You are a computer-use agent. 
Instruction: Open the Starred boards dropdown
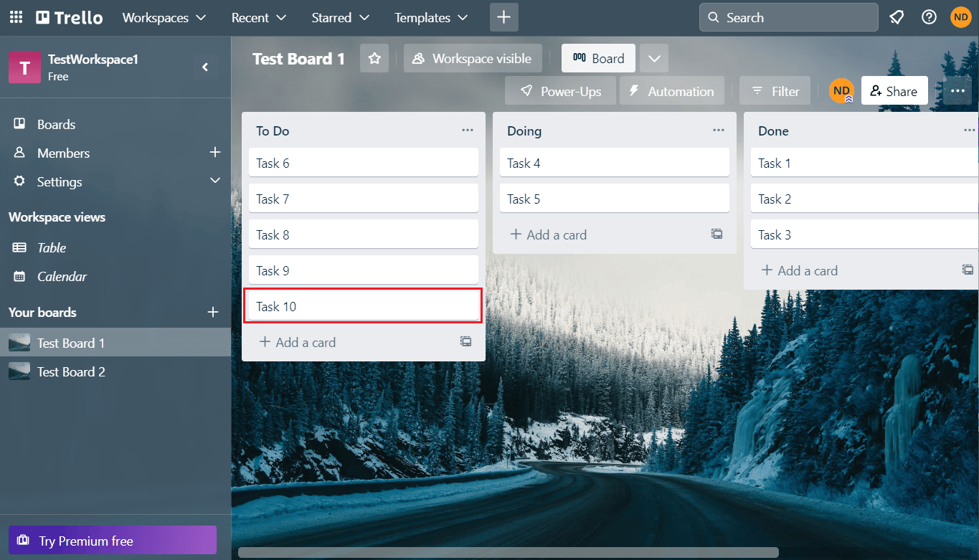click(x=341, y=17)
